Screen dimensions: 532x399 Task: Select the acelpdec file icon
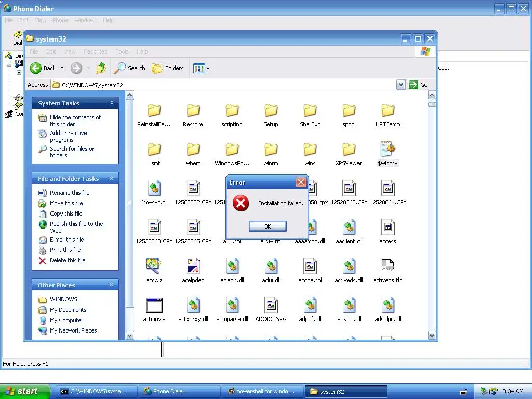[x=193, y=266]
